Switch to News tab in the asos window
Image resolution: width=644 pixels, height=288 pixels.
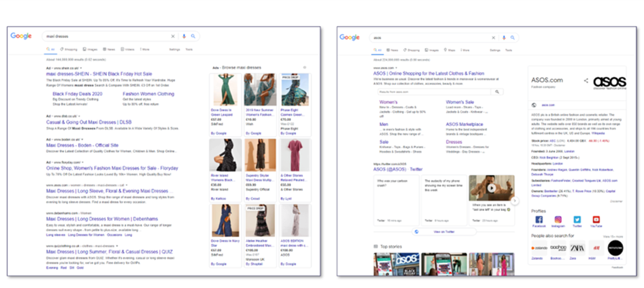coord(392,50)
